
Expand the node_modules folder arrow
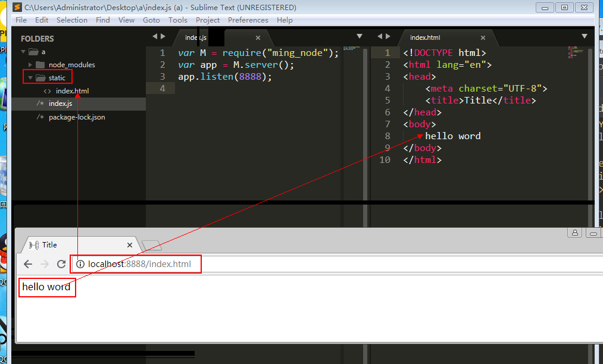[30, 65]
